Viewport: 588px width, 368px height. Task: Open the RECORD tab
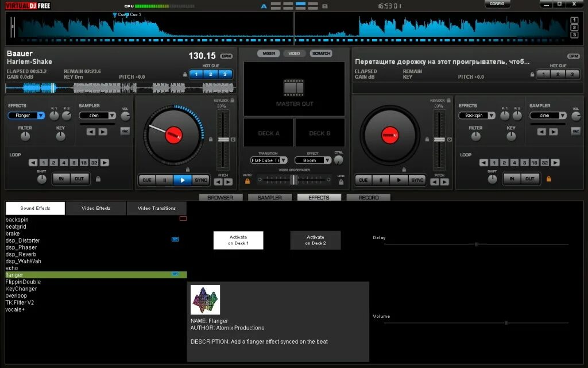(369, 198)
